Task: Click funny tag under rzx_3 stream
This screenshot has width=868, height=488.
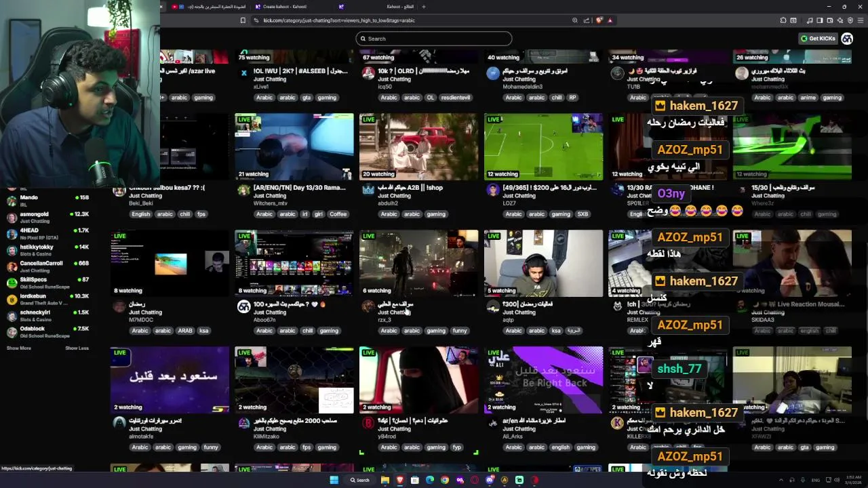Action: click(460, 331)
